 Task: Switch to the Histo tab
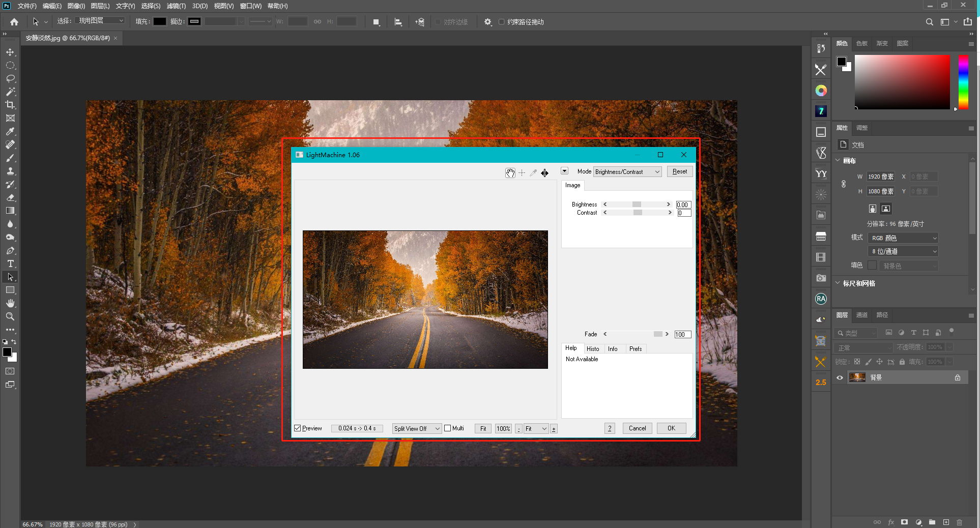click(x=592, y=349)
